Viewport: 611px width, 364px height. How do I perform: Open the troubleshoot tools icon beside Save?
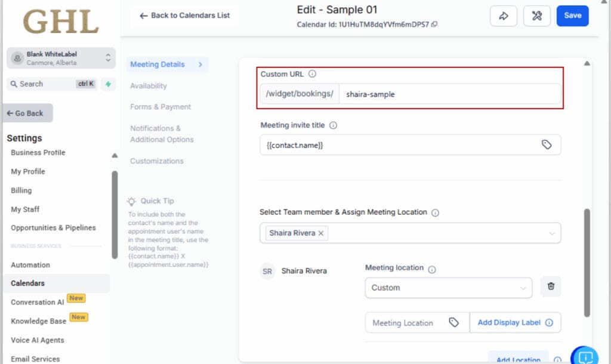[536, 16]
